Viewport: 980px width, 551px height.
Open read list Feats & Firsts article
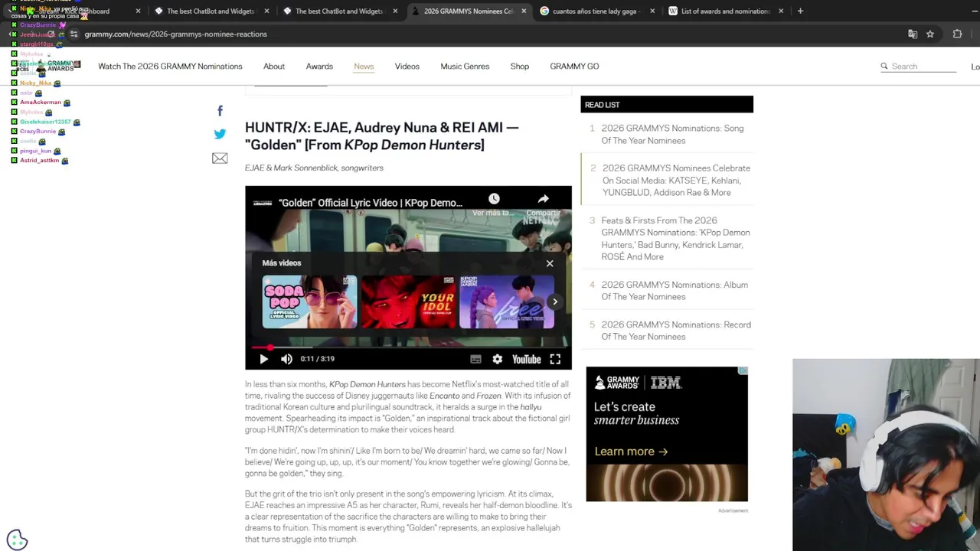pos(675,239)
